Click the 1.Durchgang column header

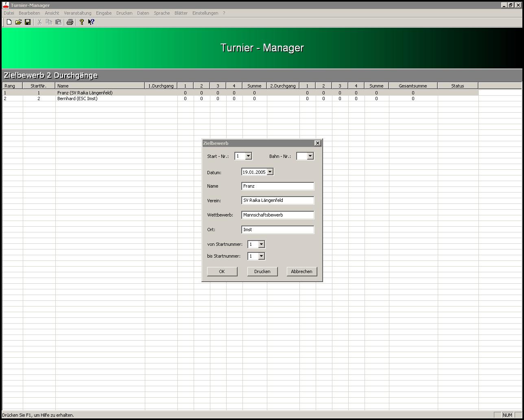[161, 86]
